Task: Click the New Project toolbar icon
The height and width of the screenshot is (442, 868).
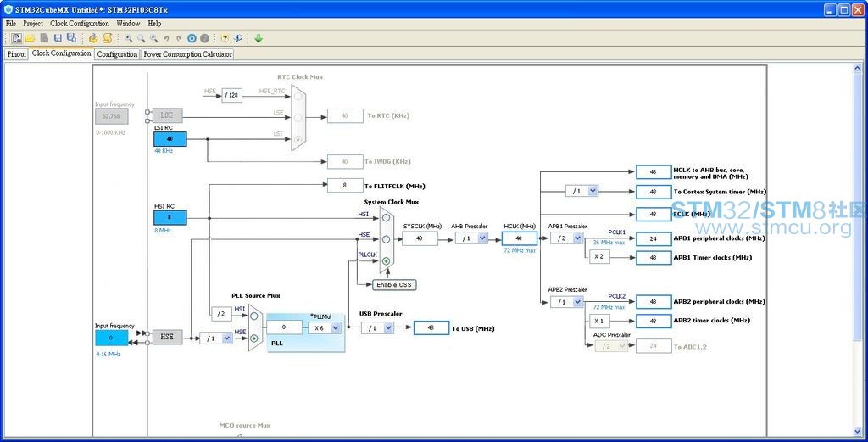Action: point(16,38)
